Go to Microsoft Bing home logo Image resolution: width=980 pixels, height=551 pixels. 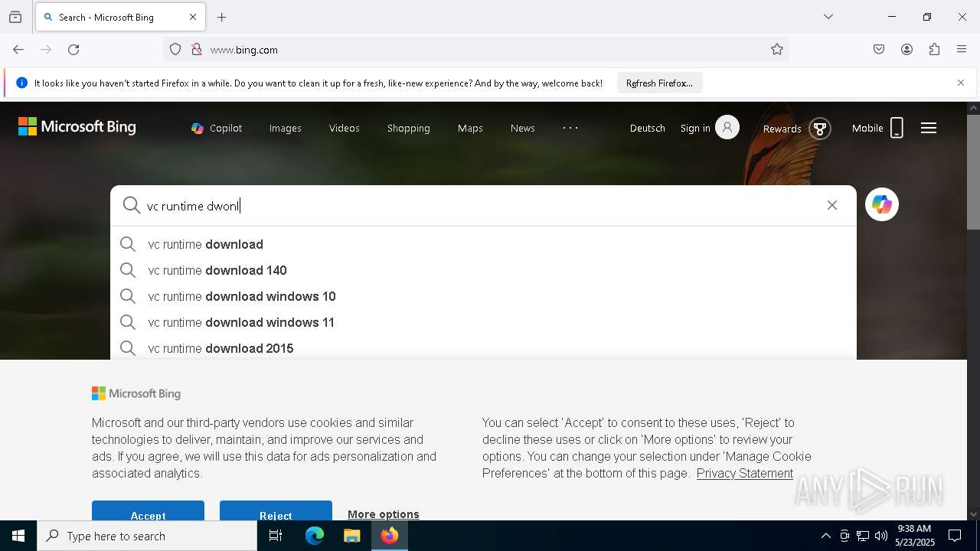(x=77, y=127)
